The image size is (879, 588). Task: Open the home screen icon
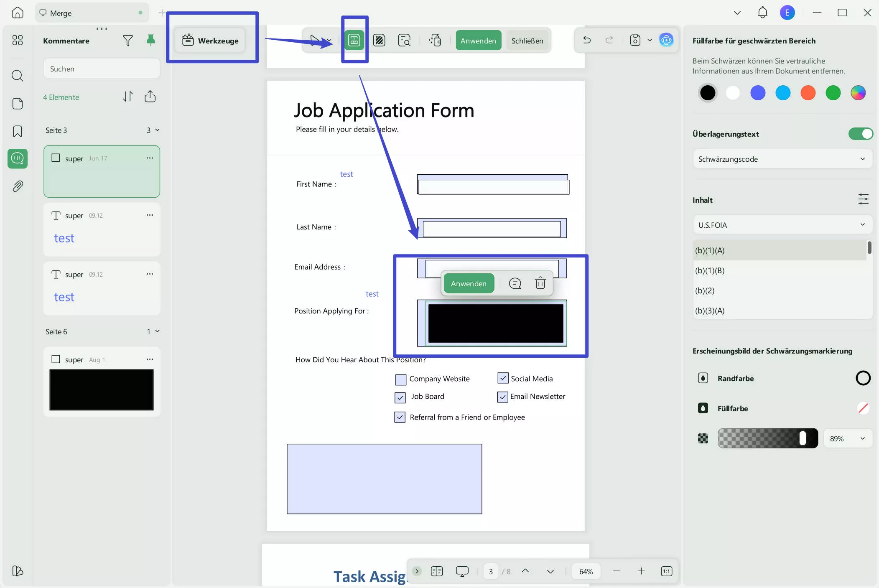(x=17, y=13)
